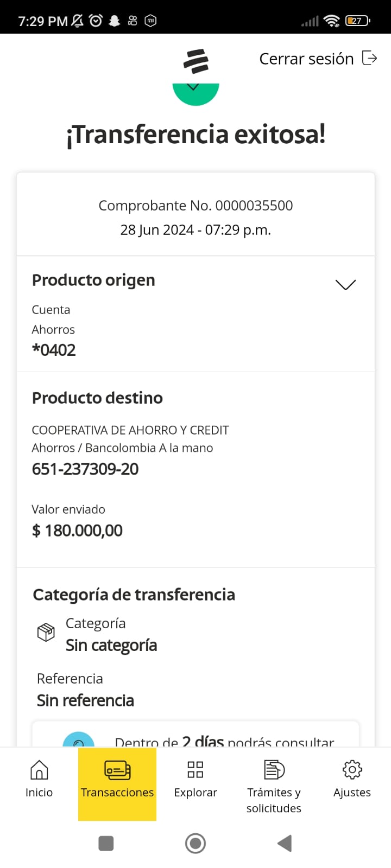Image resolution: width=391 pixels, height=868 pixels.
Task: Tap the Trámites y solicitudes document icon
Action: point(274,770)
